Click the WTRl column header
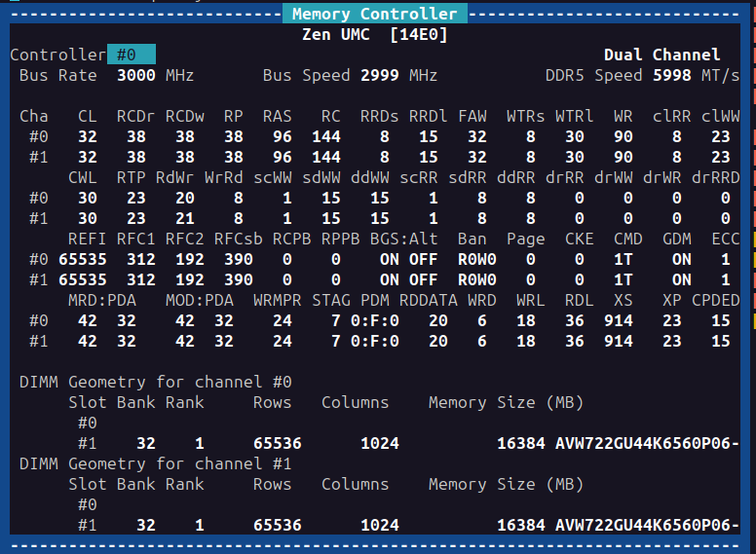756x554 pixels. pyautogui.click(x=574, y=116)
